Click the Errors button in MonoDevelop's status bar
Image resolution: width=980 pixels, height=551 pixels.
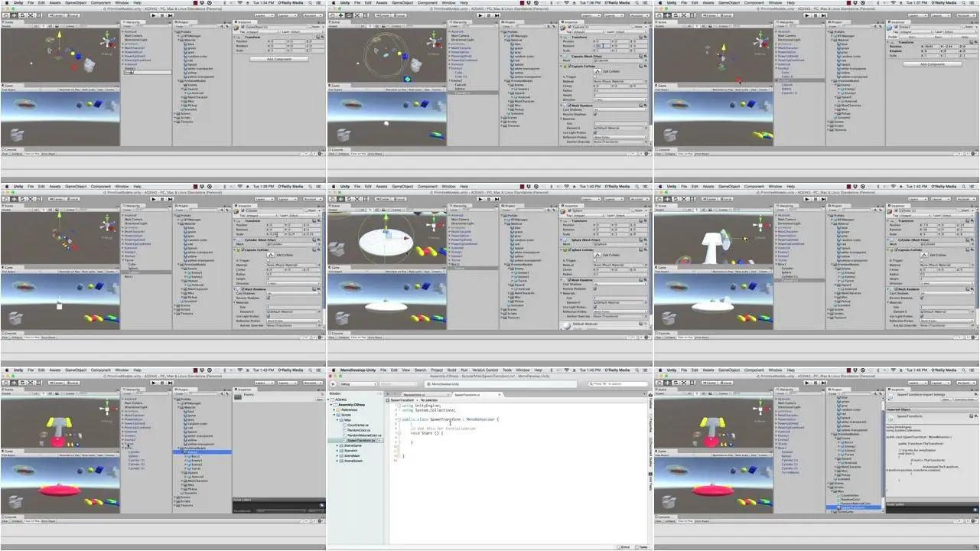coord(623,547)
